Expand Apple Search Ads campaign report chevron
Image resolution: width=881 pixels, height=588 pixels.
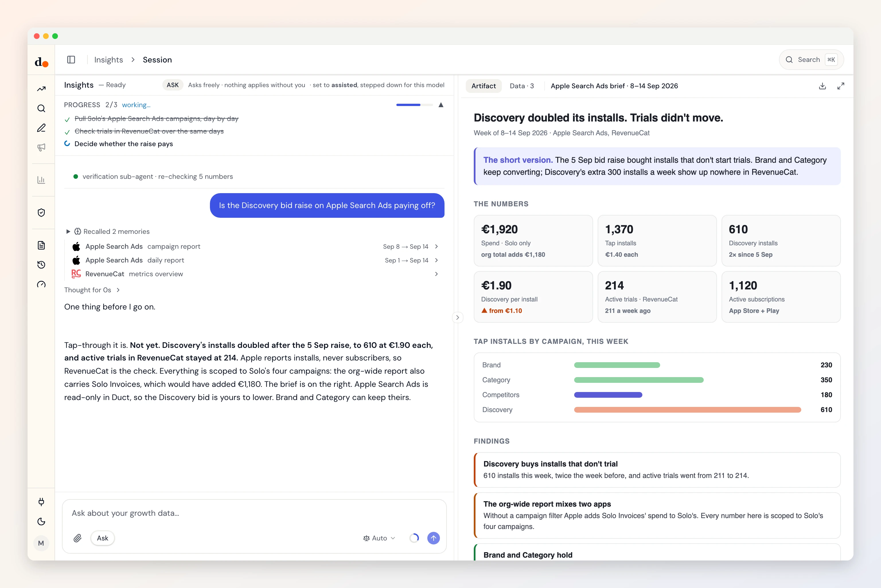436,246
